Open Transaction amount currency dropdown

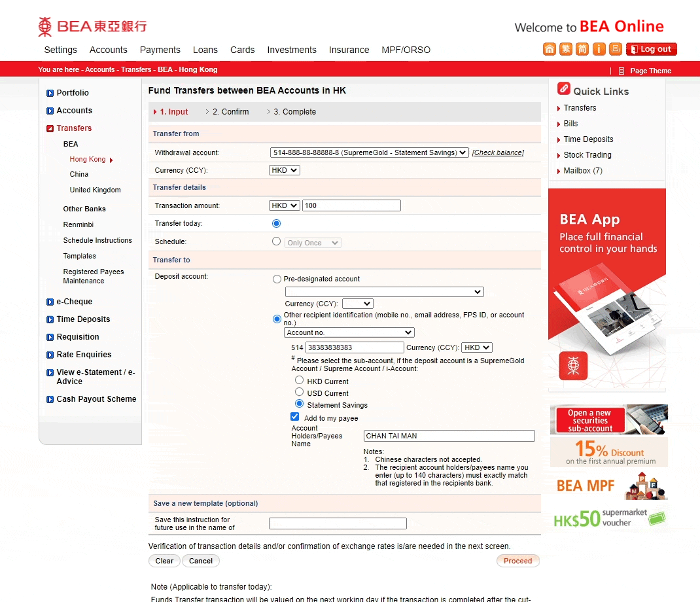click(285, 205)
